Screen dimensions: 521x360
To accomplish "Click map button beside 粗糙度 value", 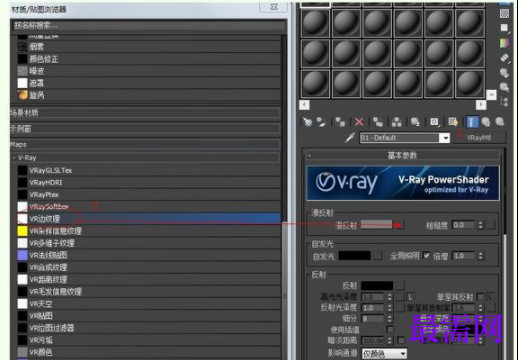I will [491, 225].
